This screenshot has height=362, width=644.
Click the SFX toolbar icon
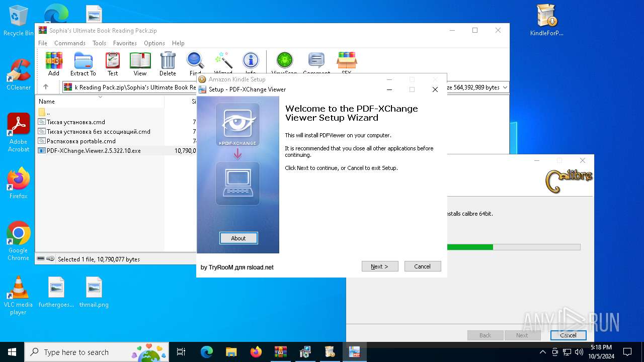(x=347, y=64)
